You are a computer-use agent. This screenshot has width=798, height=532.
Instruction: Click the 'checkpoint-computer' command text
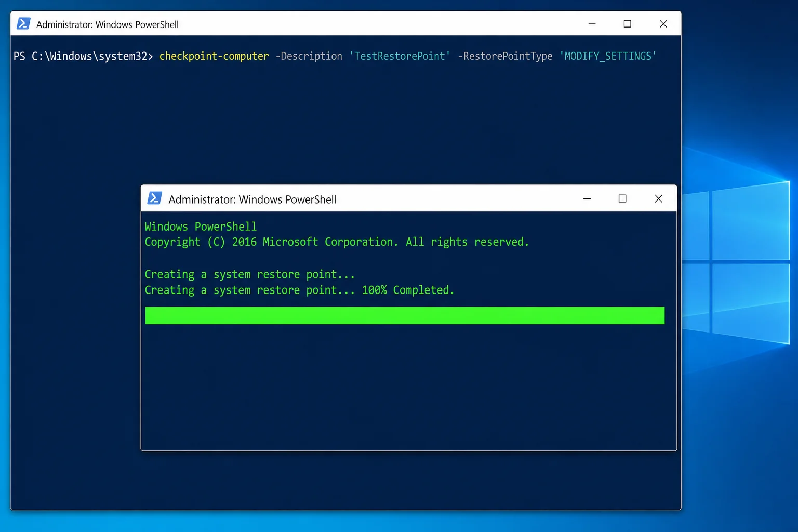[214, 56]
